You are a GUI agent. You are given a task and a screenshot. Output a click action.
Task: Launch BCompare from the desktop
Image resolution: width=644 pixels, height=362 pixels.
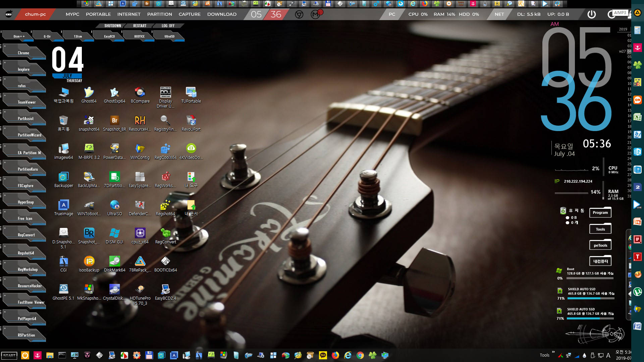coord(140,95)
